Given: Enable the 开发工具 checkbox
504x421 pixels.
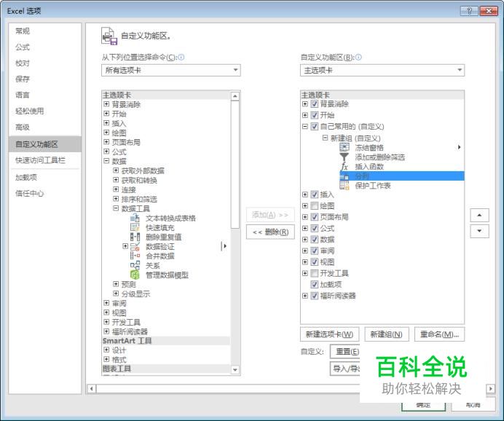Looking at the screenshot, I should (315, 273).
